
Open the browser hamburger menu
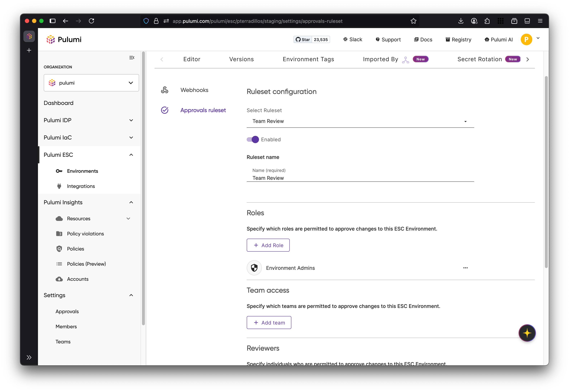coord(540,21)
